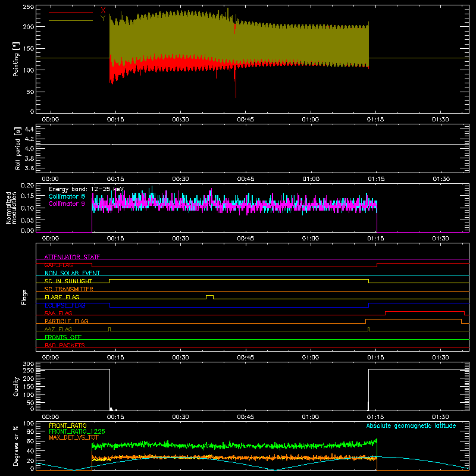Click the red "X" legend label

pos(103,11)
